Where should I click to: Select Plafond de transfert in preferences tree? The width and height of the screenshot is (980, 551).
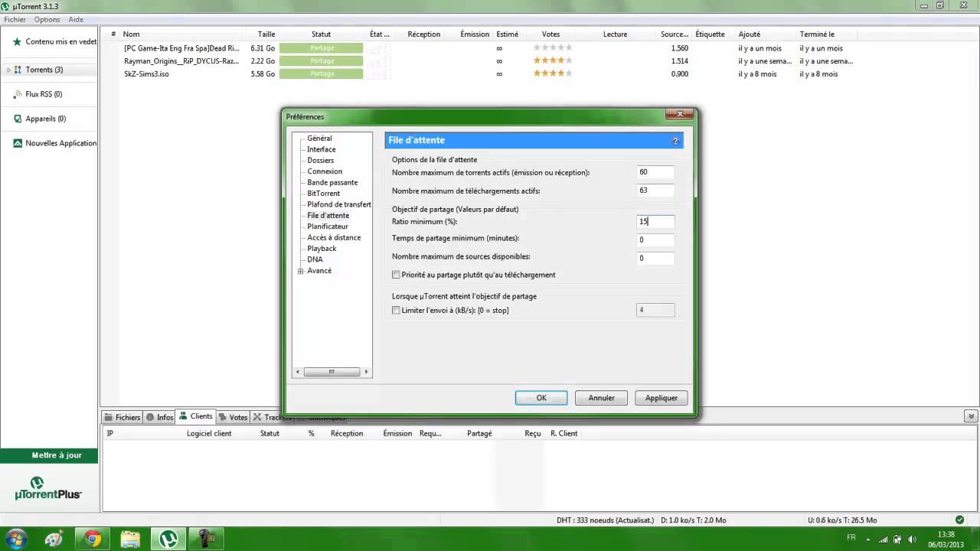pos(339,204)
